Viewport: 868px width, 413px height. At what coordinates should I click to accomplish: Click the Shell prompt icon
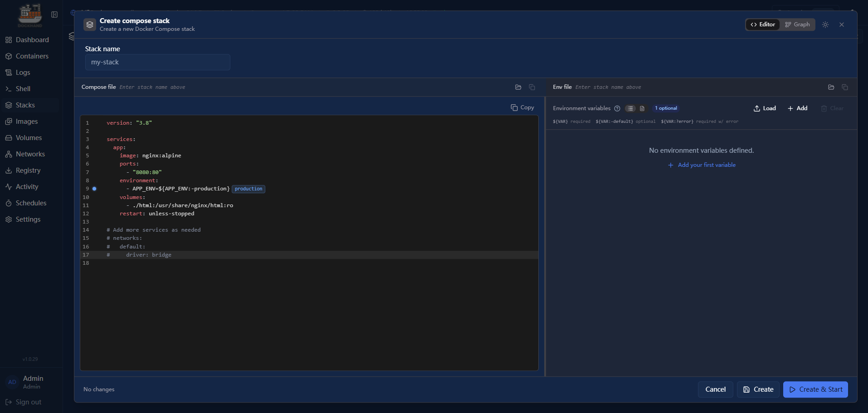click(x=9, y=89)
